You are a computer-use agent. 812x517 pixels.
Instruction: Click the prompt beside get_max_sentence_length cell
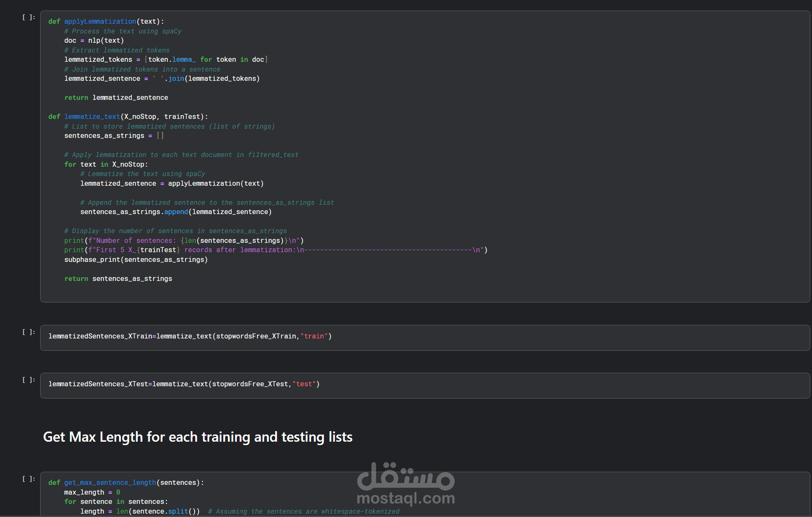pyautogui.click(x=29, y=479)
